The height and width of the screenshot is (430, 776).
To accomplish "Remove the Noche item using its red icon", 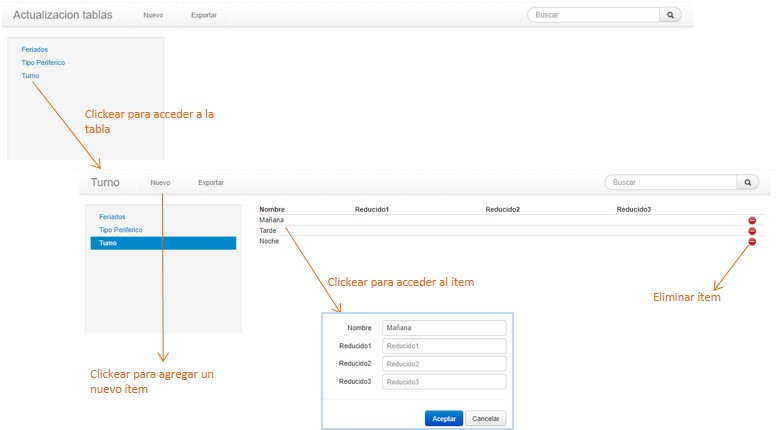I will [752, 242].
